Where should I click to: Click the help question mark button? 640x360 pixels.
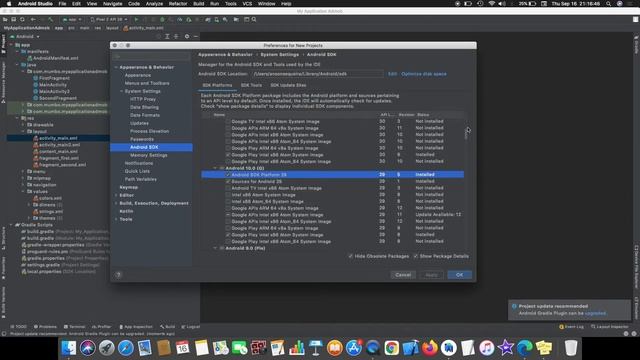pos(118,275)
